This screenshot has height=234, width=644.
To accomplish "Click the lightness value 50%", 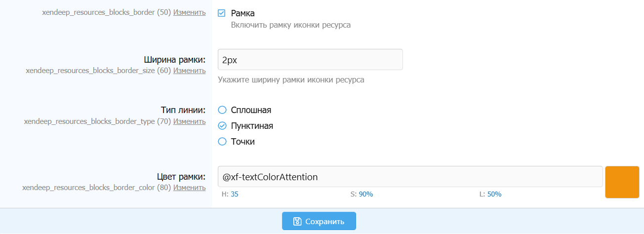I will (494, 195).
